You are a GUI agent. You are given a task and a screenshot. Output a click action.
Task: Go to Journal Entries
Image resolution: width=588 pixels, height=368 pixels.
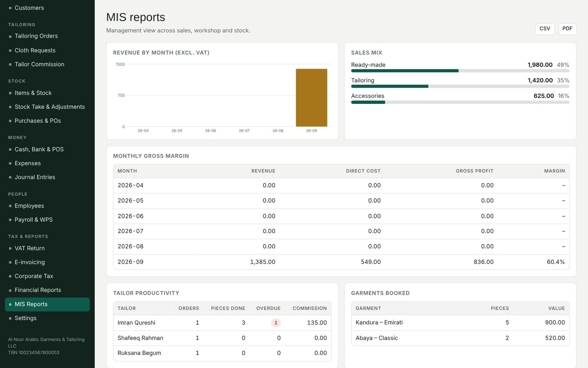coord(47,177)
